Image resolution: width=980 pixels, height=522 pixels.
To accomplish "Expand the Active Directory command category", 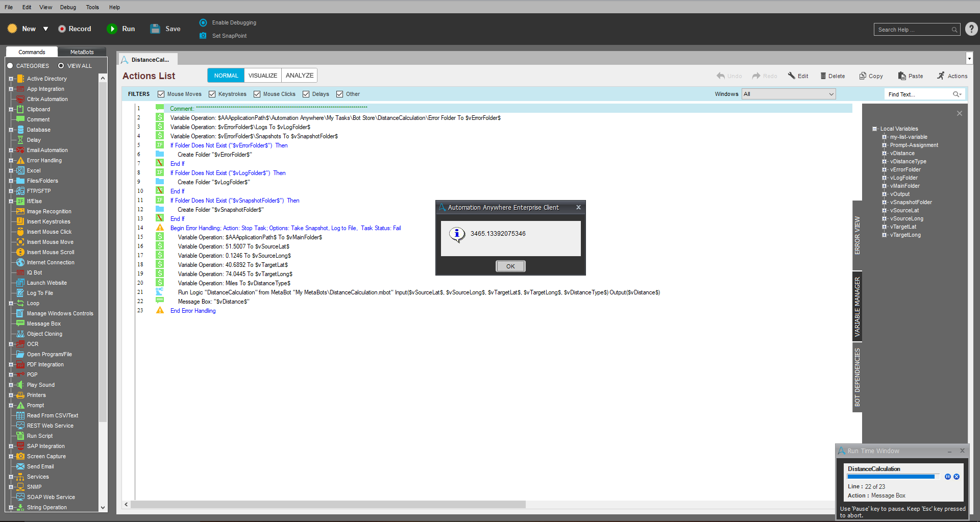I will coord(11,79).
